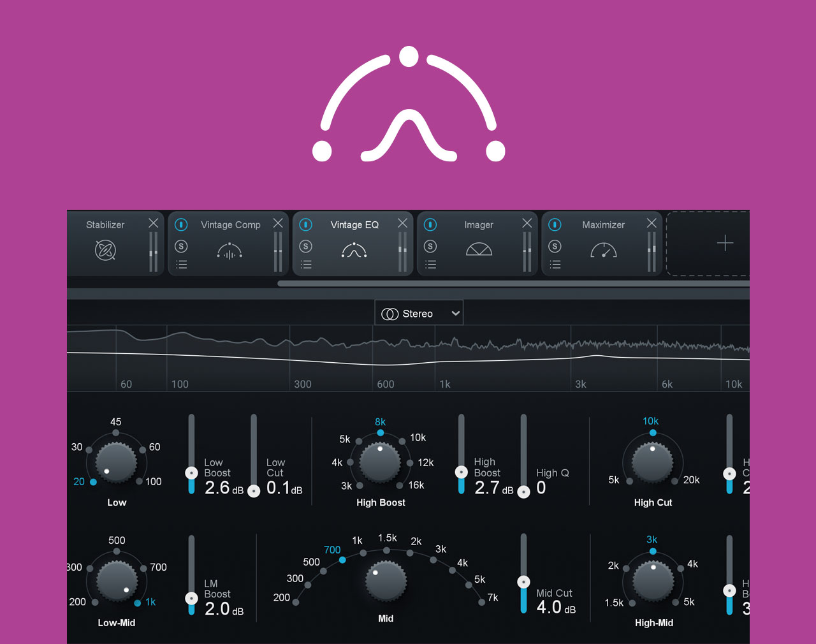The height and width of the screenshot is (644, 816).
Task: Click the High Cut knob
Action: tap(652, 462)
